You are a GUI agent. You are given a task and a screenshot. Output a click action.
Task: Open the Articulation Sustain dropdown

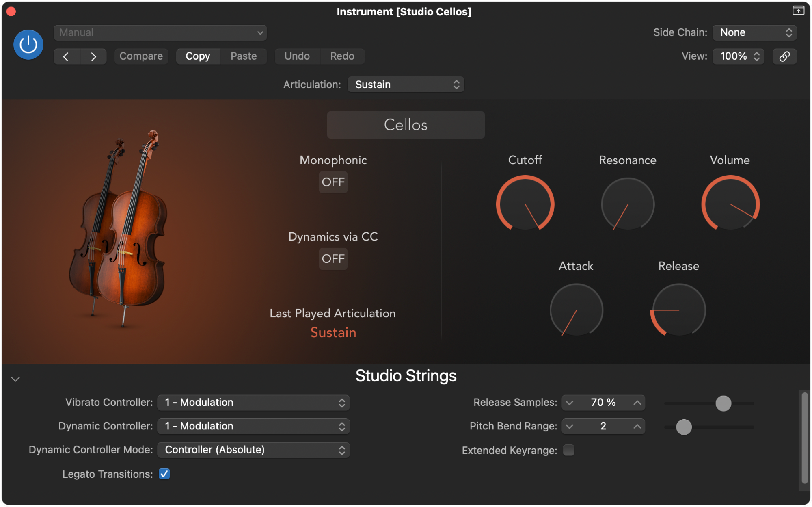click(406, 84)
